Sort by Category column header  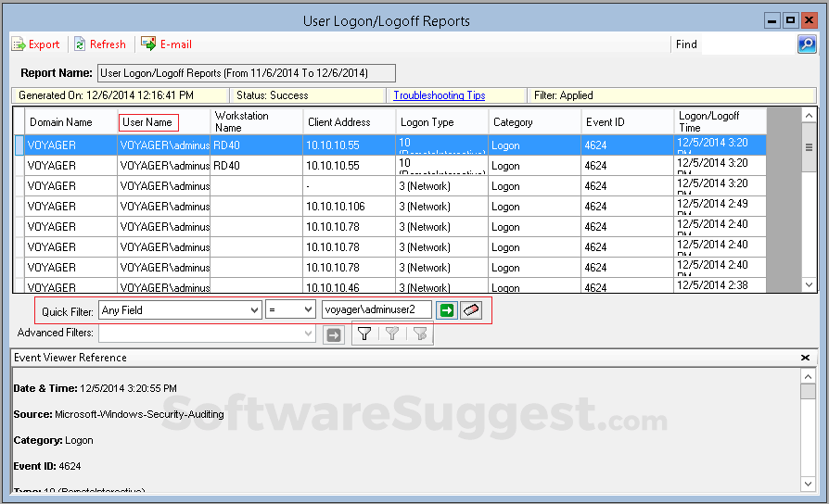(x=534, y=122)
